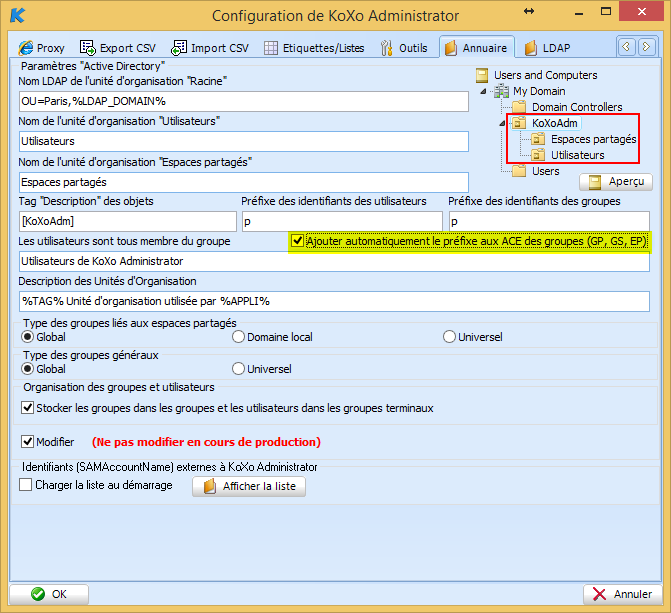Click the Domain Controllers folder icon

[x=519, y=107]
